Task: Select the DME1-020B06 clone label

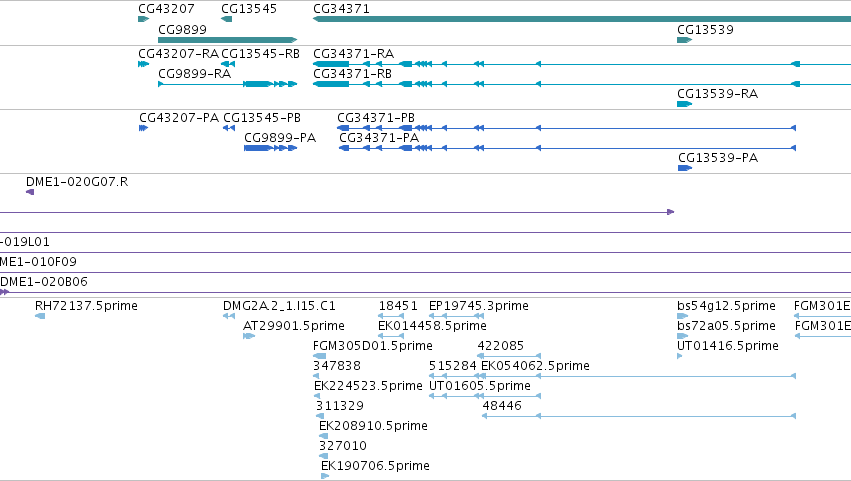Action: pyautogui.click(x=44, y=282)
